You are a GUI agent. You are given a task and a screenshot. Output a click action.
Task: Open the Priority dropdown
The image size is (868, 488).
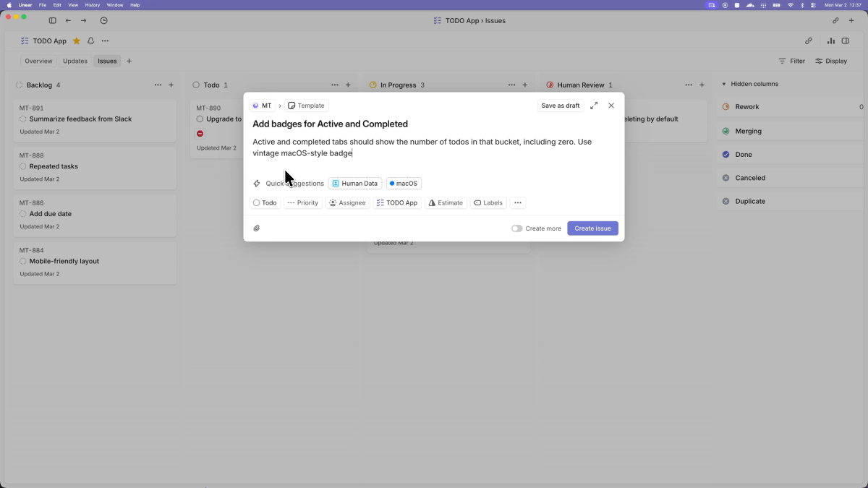coord(303,203)
